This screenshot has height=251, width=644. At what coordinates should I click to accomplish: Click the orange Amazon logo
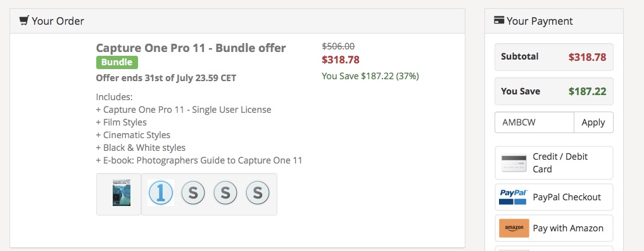(x=514, y=228)
